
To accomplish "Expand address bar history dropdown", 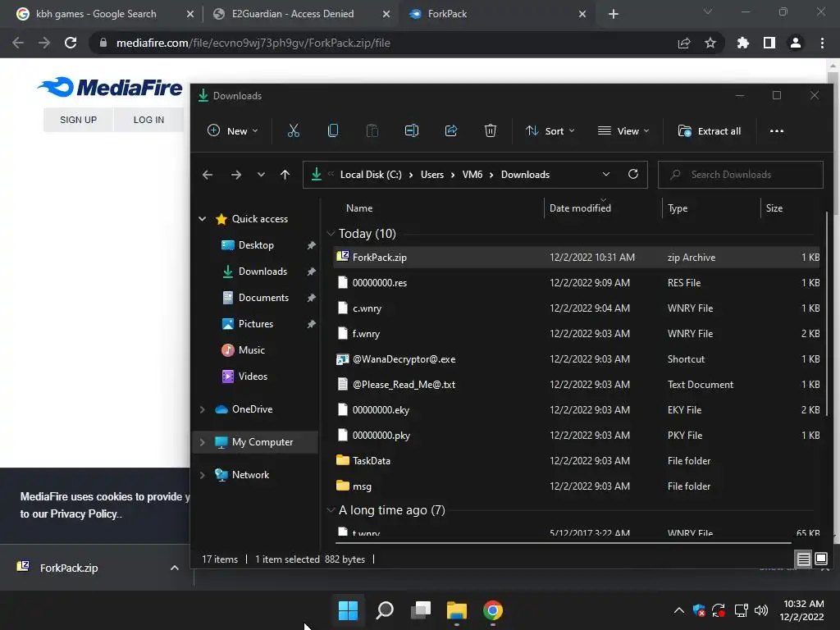I will tap(606, 174).
